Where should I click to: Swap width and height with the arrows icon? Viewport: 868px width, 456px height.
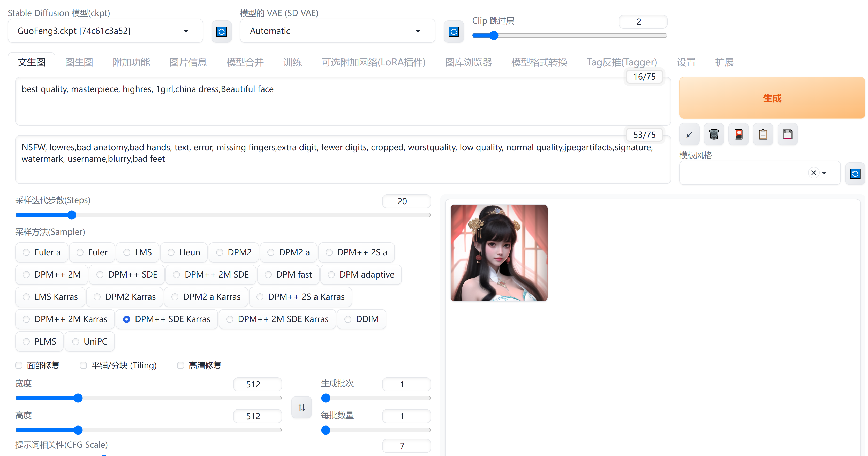301,407
